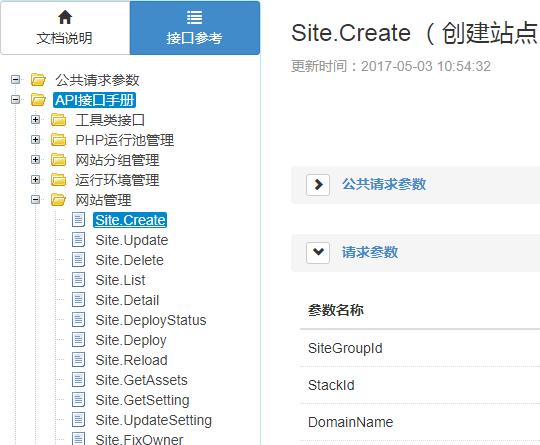Click the Site.Deploy document icon
Viewport: 540px width, 445px height.
coord(78,339)
